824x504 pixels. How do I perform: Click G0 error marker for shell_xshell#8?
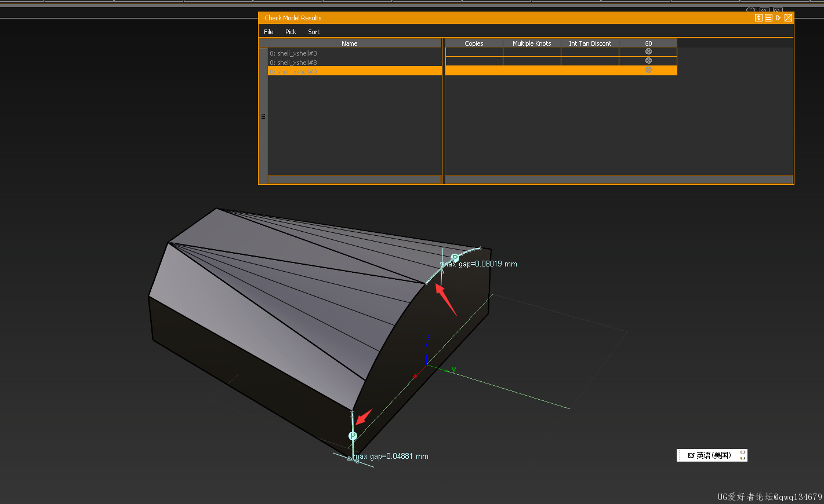click(x=648, y=61)
